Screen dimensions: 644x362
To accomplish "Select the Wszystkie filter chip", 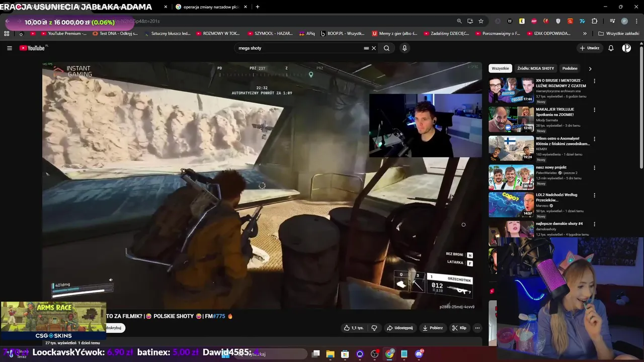I will click(500, 68).
